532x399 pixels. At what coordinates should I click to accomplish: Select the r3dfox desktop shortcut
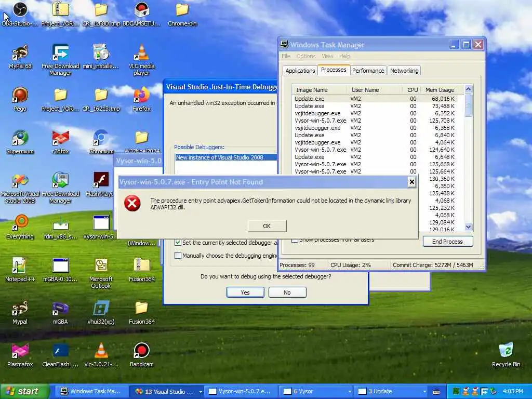(x=60, y=142)
